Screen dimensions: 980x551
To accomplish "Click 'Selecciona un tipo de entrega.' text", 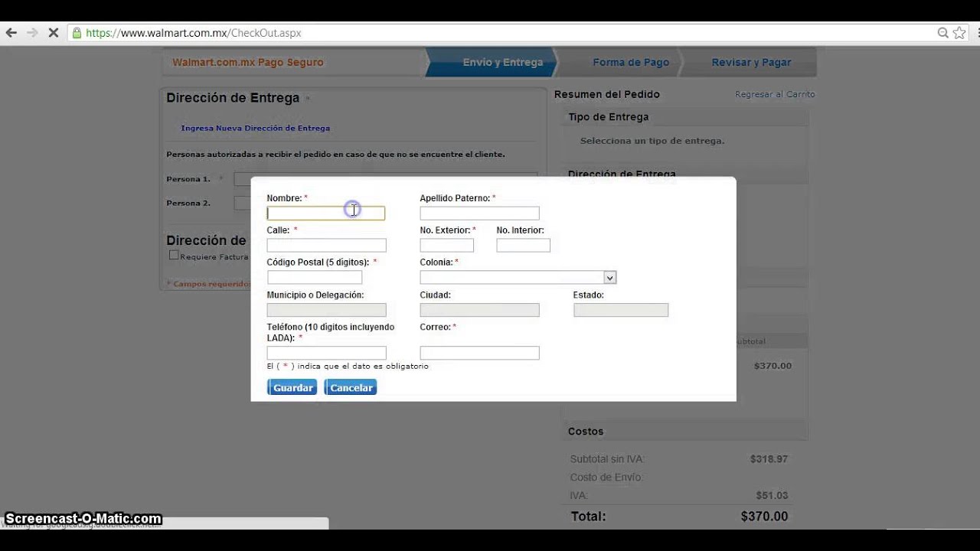I will click(x=652, y=141).
